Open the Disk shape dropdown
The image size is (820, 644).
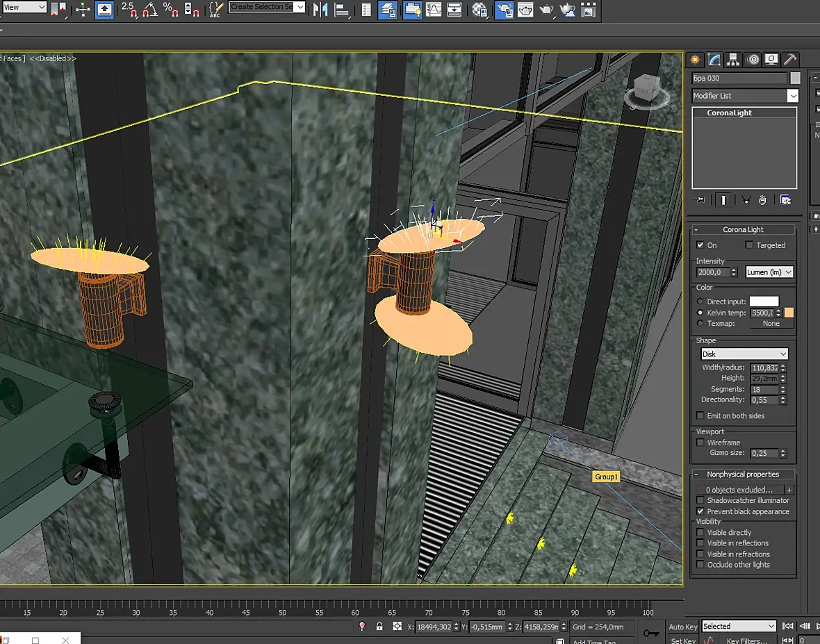pyautogui.click(x=744, y=354)
